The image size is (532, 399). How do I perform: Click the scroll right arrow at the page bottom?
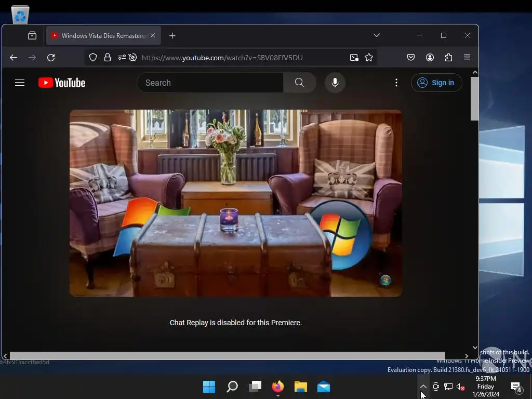coord(467,356)
